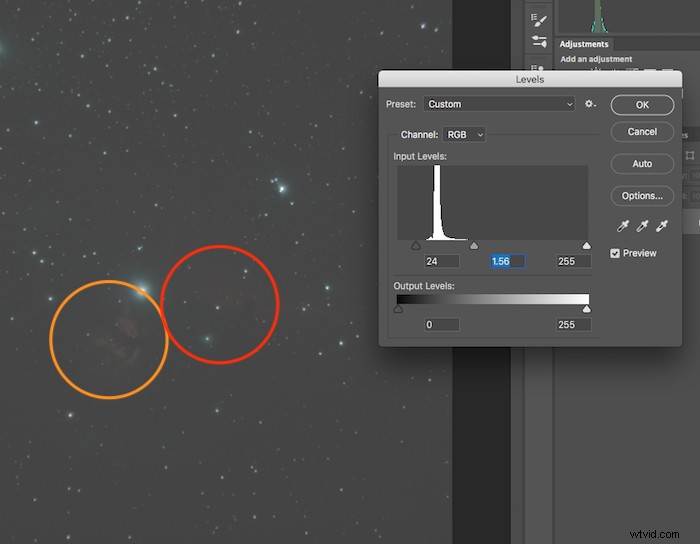This screenshot has width=700, height=544.
Task: Click the output highlight field showing 255
Action: click(x=574, y=324)
